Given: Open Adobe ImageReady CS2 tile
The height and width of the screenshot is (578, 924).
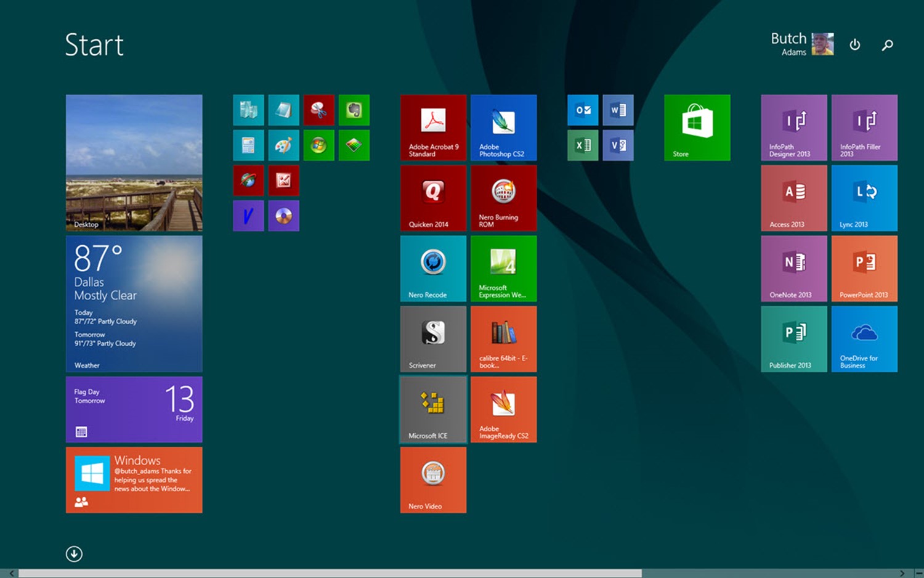Looking at the screenshot, I should tap(503, 409).
